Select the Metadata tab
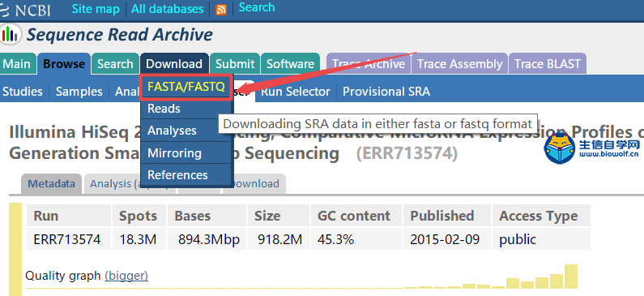This screenshot has height=296, width=644. pos(51,184)
